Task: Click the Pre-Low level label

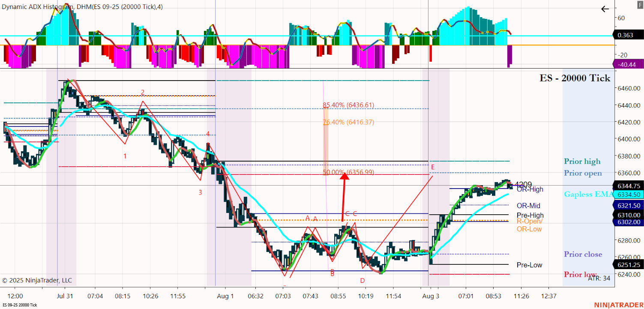Action: [x=529, y=265]
